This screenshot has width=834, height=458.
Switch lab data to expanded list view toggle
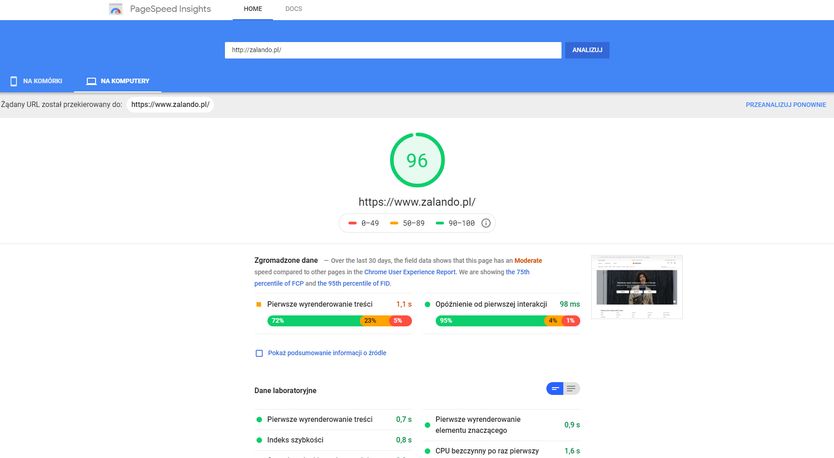pyautogui.click(x=571, y=389)
